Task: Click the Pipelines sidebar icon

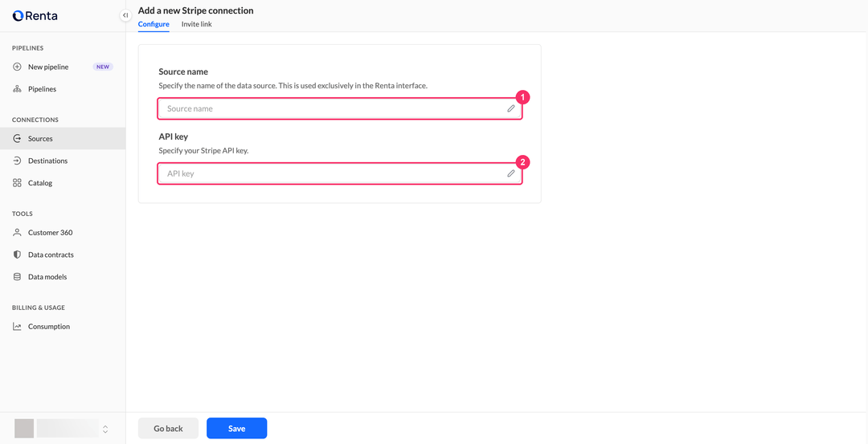Action: (x=17, y=89)
